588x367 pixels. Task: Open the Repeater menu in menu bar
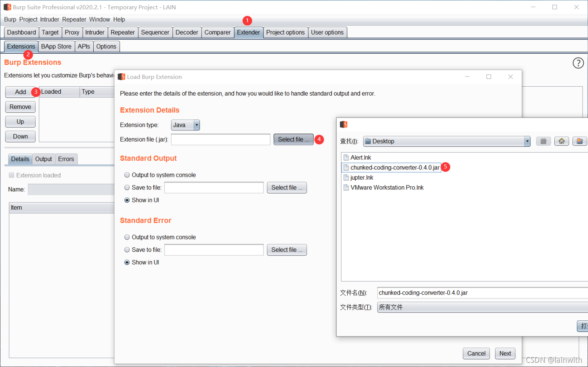pos(74,20)
